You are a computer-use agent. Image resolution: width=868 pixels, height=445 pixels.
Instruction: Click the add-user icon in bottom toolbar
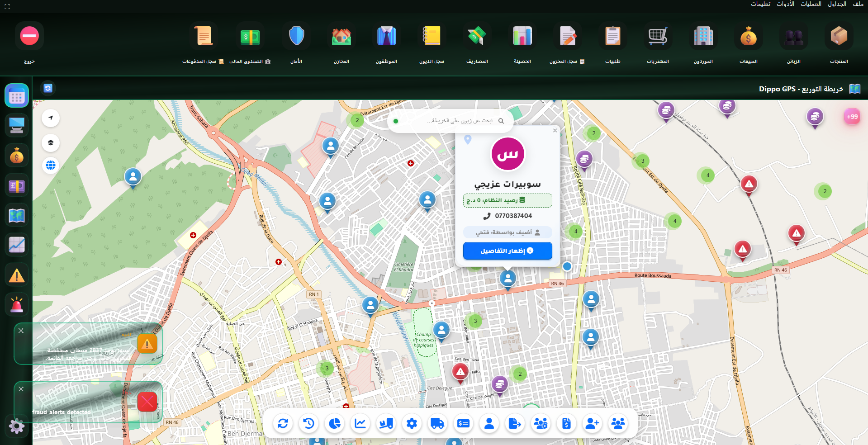coord(593,423)
